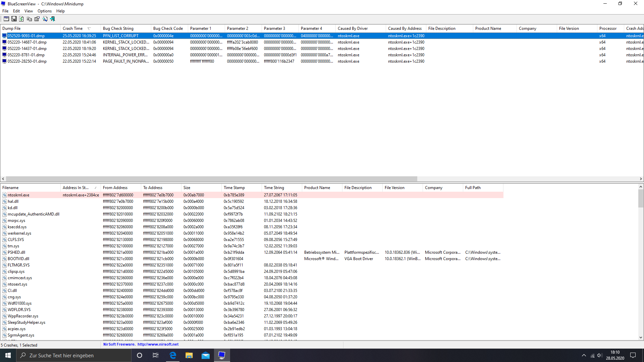Screen dimensions: 644x362
Task: Open Microsoft Edge from the taskbar
Action: [x=173, y=355]
